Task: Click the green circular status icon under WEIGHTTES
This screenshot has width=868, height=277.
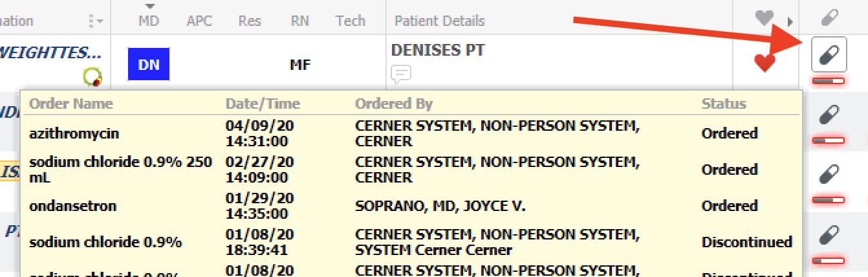Action: click(x=92, y=78)
